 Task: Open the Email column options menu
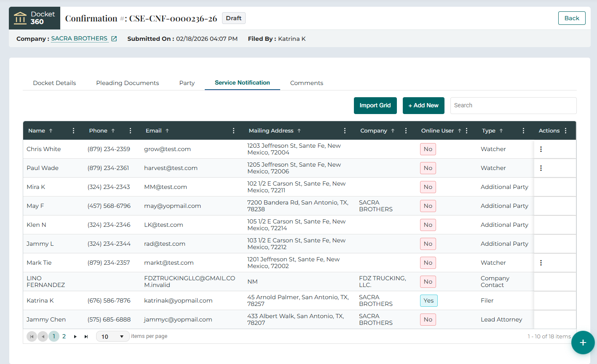tap(234, 130)
